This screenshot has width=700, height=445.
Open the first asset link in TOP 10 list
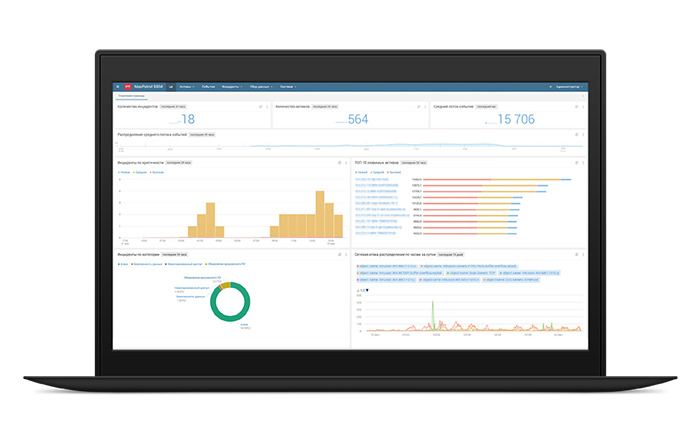[371, 179]
